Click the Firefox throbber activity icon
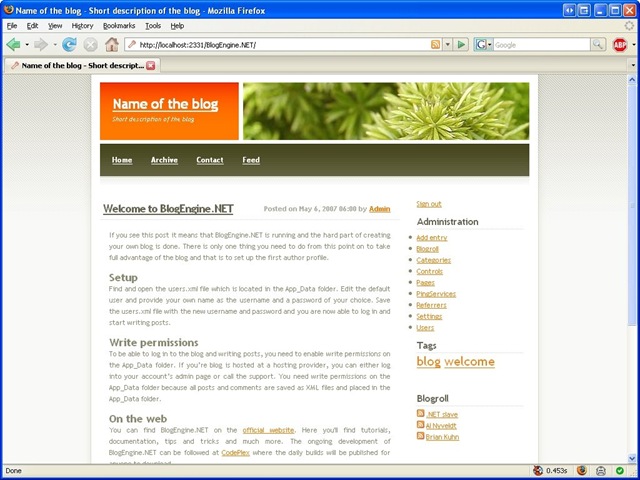This screenshot has width=640, height=480. coord(629,26)
